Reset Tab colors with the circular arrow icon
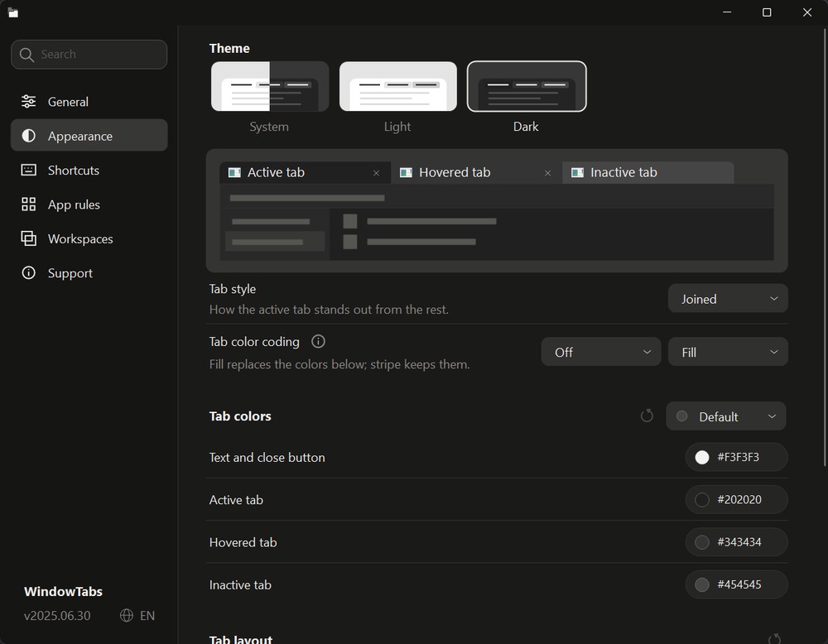The image size is (828, 644). 647,416
